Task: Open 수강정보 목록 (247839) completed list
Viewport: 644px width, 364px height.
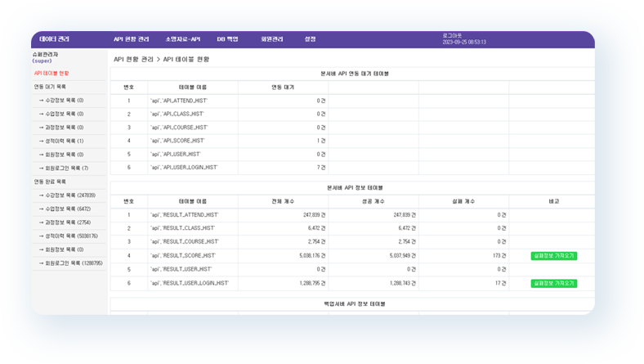Action: tap(71, 195)
